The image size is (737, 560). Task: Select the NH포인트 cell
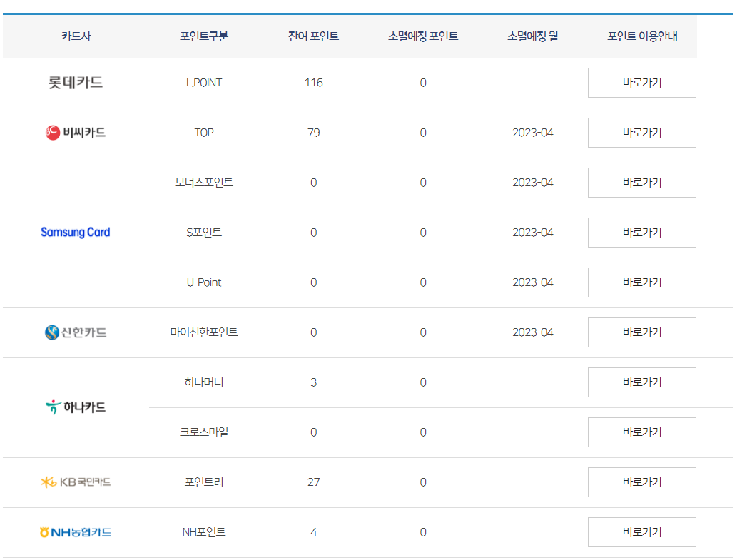pyautogui.click(x=204, y=531)
